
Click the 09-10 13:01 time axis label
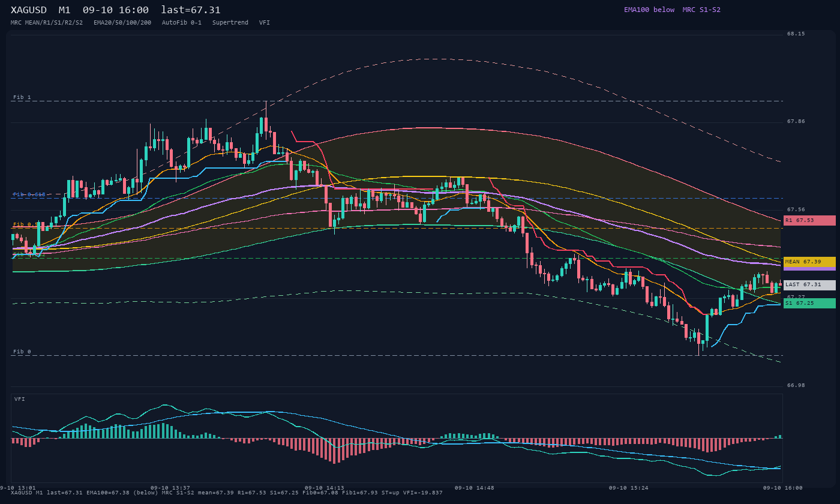coord(18,488)
